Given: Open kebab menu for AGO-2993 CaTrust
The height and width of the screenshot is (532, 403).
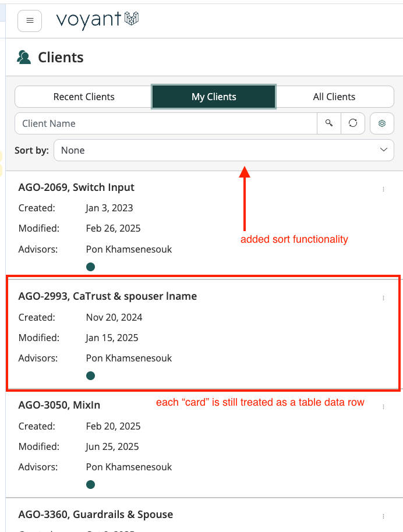Looking at the screenshot, I should [x=383, y=298].
